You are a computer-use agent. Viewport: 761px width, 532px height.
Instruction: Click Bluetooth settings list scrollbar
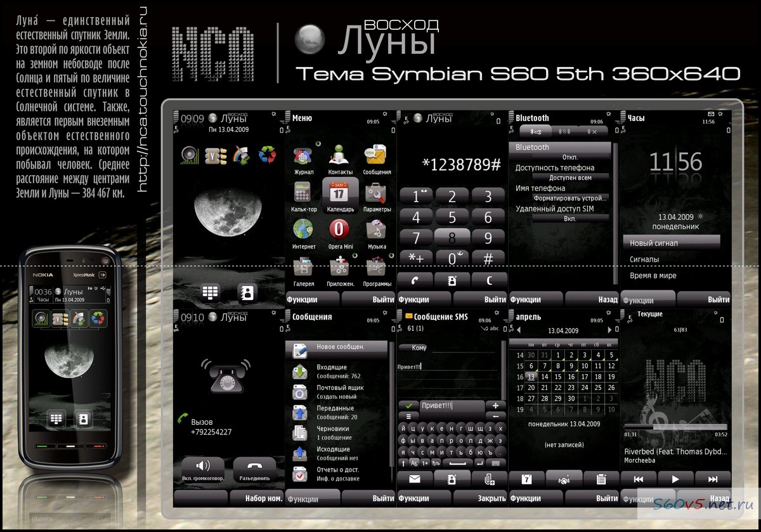point(615,212)
